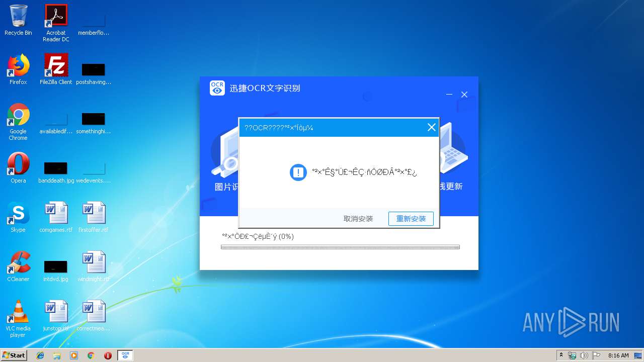Click the 8:16 AM clock
This screenshot has height=362, width=644.
point(618,355)
